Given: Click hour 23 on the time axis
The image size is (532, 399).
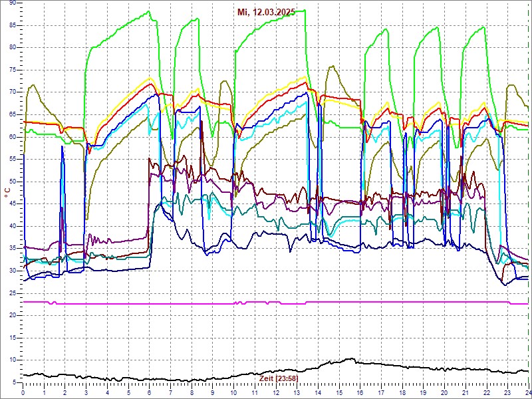Looking at the screenshot, I should tap(507, 392).
